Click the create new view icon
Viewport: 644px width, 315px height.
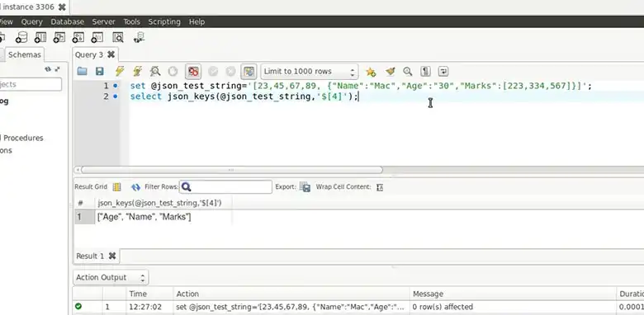[x=59, y=38]
